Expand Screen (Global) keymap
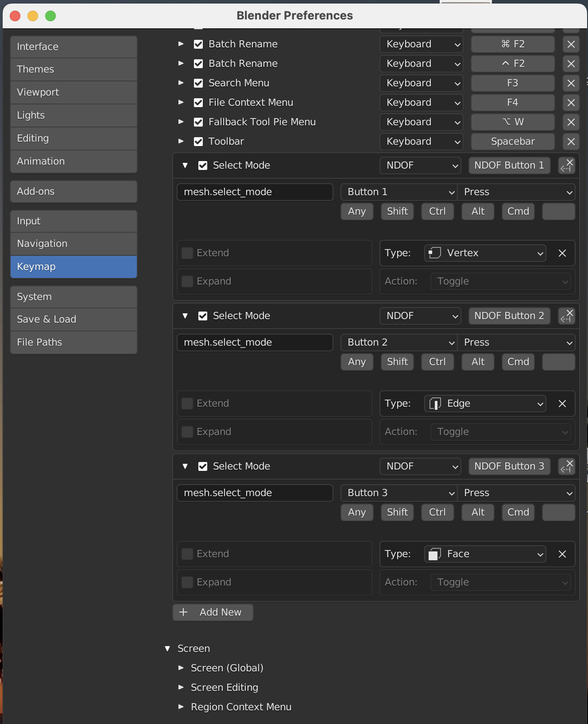Image resolution: width=588 pixels, height=724 pixels. pos(181,668)
